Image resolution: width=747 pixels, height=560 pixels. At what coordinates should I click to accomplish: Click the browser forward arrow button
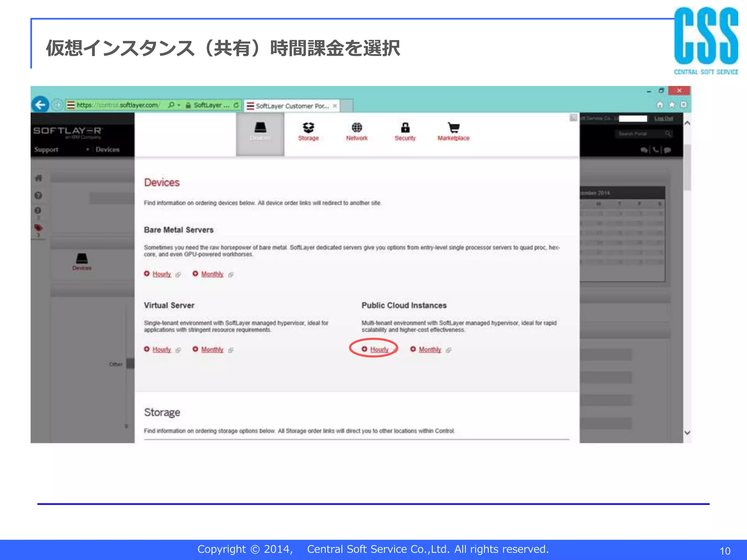click(x=57, y=105)
